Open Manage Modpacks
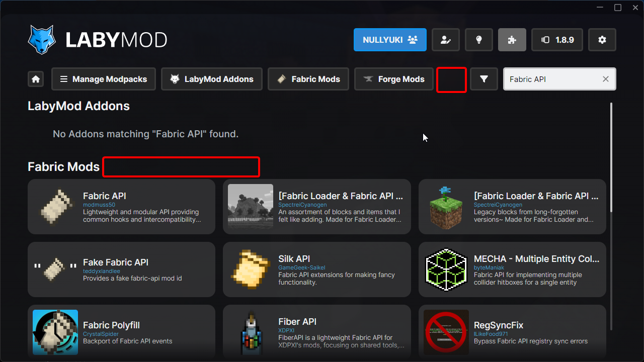The height and width of the screenshot is (362, 644). coord(104,79)
